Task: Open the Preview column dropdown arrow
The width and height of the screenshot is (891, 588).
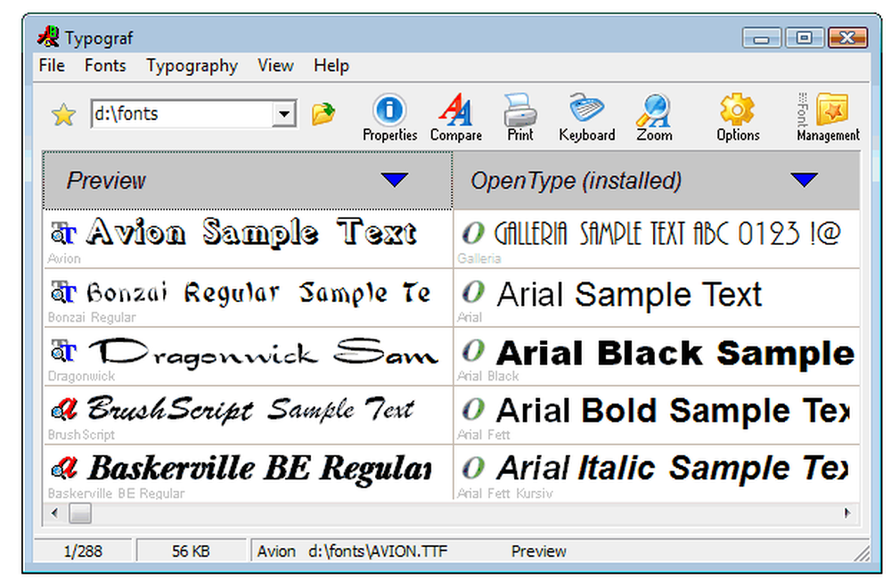Action: (395, 180)
